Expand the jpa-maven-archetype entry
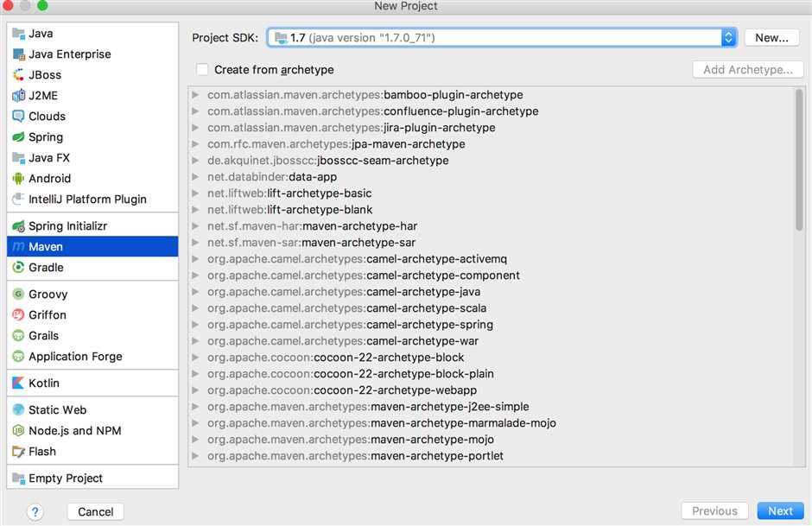812x526 pixels. 195,144
